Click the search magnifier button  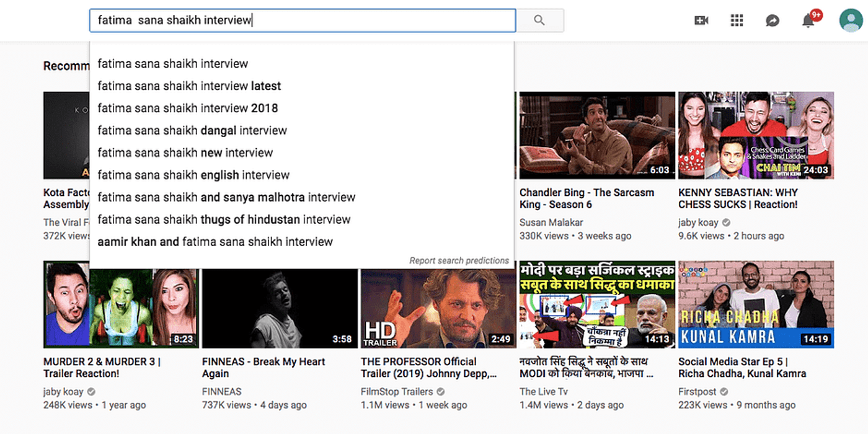click(539, 20)
